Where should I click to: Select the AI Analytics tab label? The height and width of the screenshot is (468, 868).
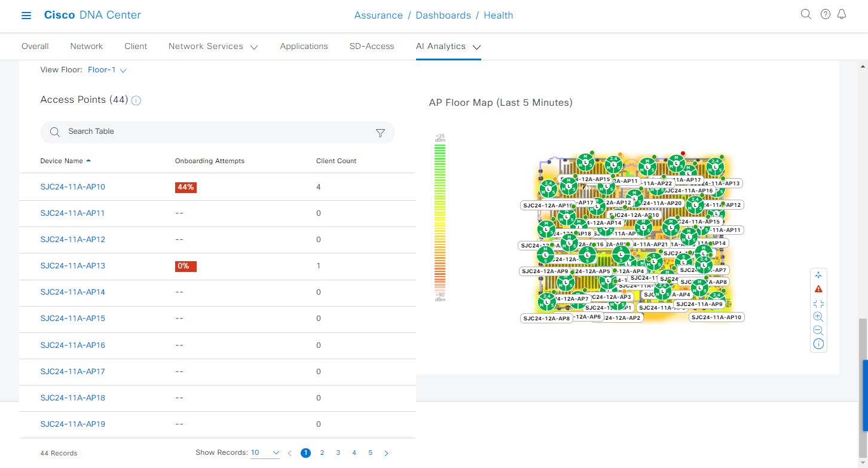[x=441, y=46]
